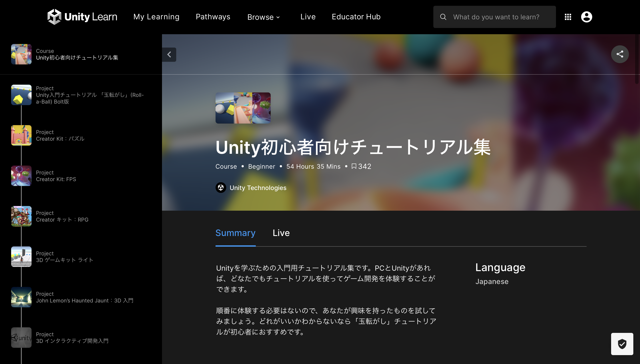Viewport: 640px width, 364px height.
Task: Click the 'Japanese' language value
Action: point(492,282)
